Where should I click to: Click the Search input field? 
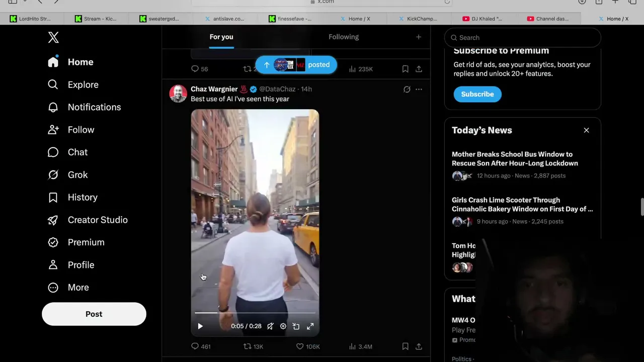523,38
